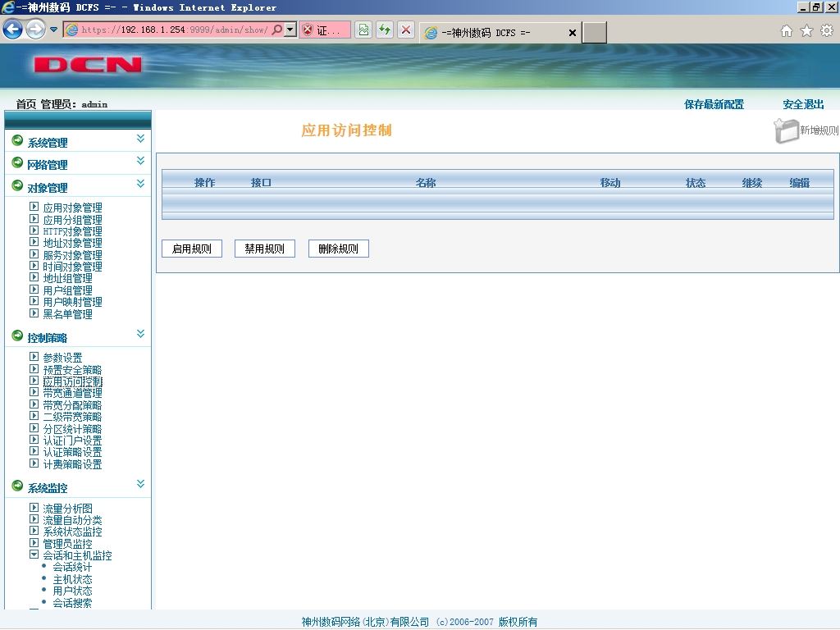Open 预置安全策略 in the sidebar
The height and width of the screenshot is (630, 840).
(x=72, y=370)
